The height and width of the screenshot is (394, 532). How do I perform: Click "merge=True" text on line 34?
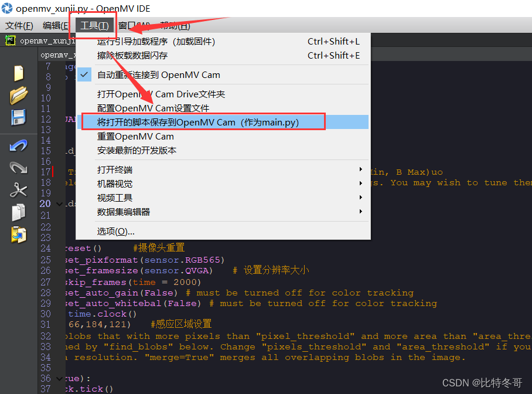click(179, 357)
